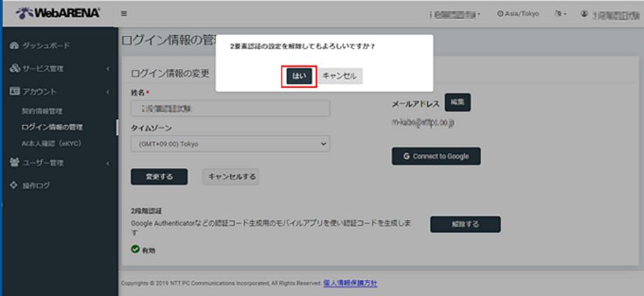644x296 pixels.
Task: Click the サービス管理 cubes icon
Action: [x=14, y=68]
